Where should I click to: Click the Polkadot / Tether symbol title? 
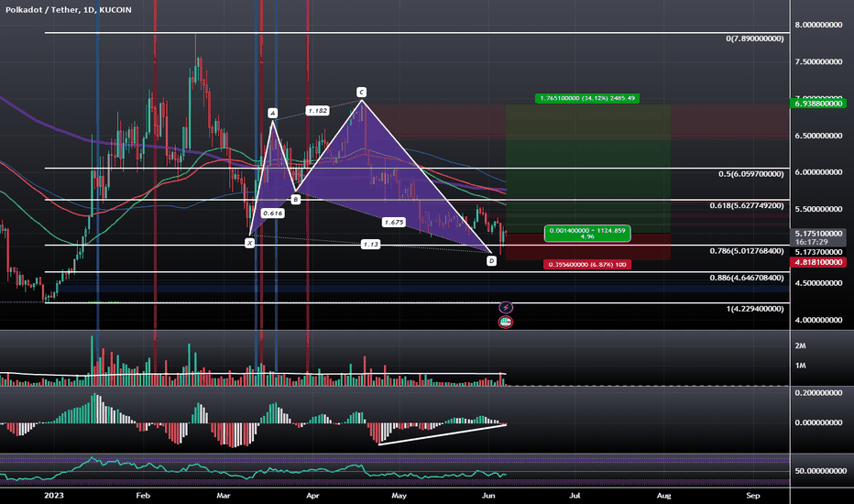pyautogui.click(x=69, y=10)
